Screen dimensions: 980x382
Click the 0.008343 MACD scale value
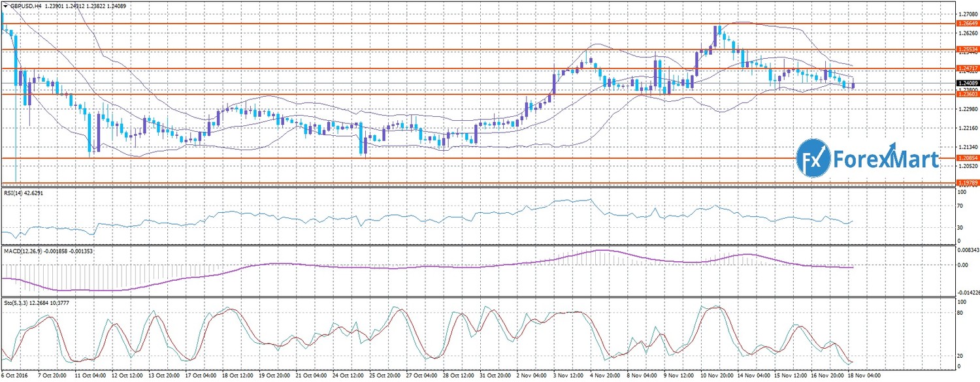pyautogui.click(x=968, y=250)
